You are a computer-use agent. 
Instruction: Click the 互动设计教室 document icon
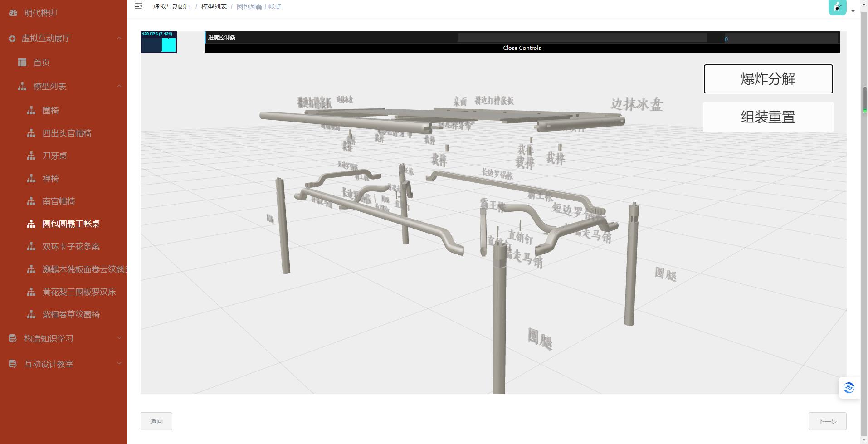coord(13,364)
